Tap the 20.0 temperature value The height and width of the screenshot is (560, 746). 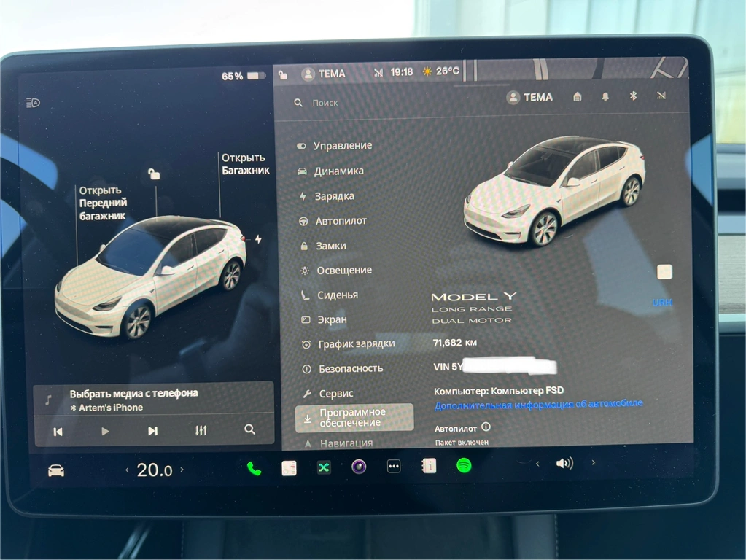155,470
